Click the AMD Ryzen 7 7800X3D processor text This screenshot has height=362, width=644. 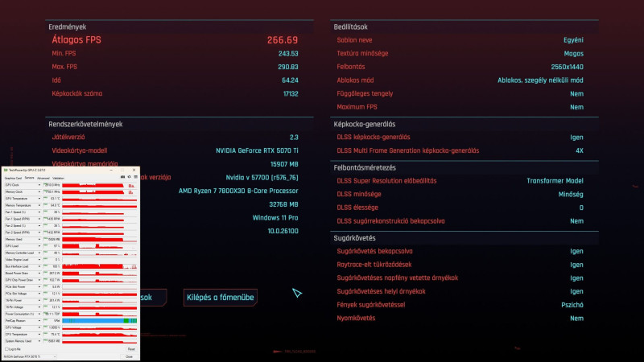238,191
